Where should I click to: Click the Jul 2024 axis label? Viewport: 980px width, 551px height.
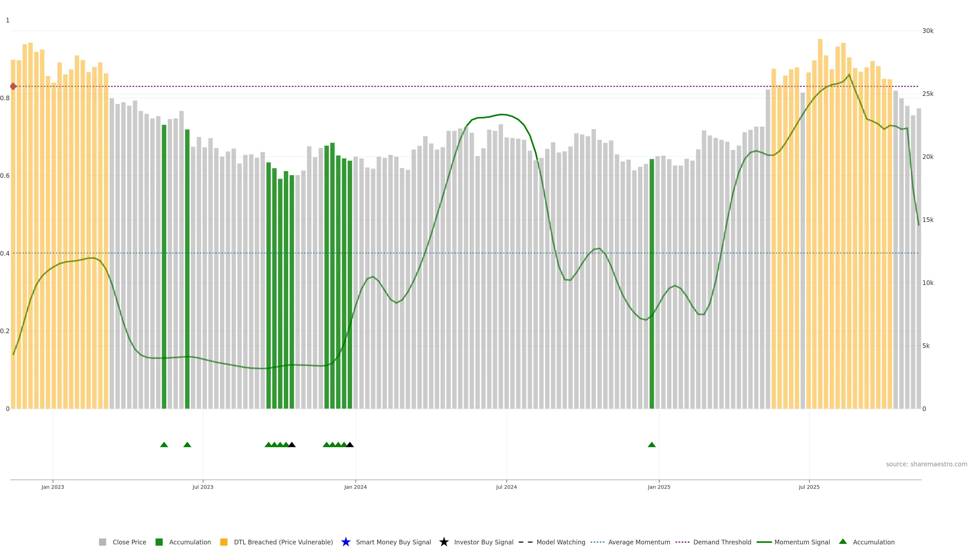(x=506, y=487)
